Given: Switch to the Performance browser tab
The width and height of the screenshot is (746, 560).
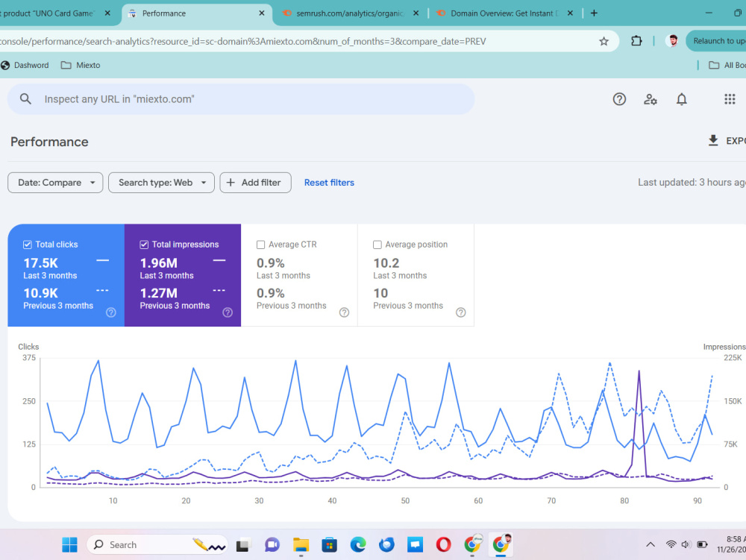Looking at the screenshot, I should point(197,13).
